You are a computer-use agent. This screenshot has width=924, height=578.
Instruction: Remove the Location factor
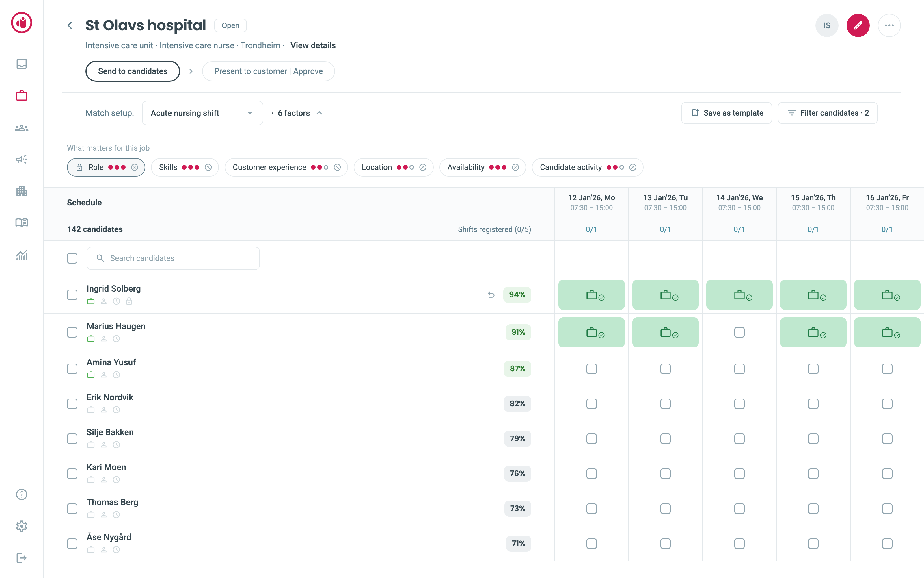click(x=423, y=167)
